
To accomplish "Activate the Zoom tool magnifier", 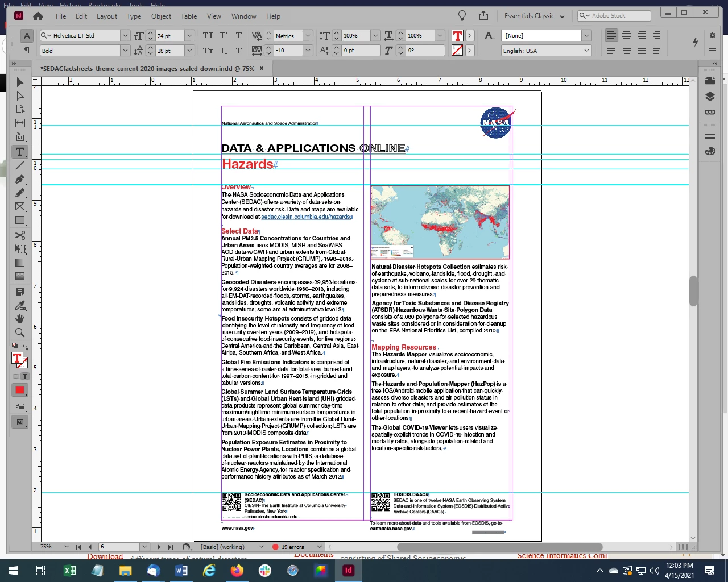I will (20, 332).
